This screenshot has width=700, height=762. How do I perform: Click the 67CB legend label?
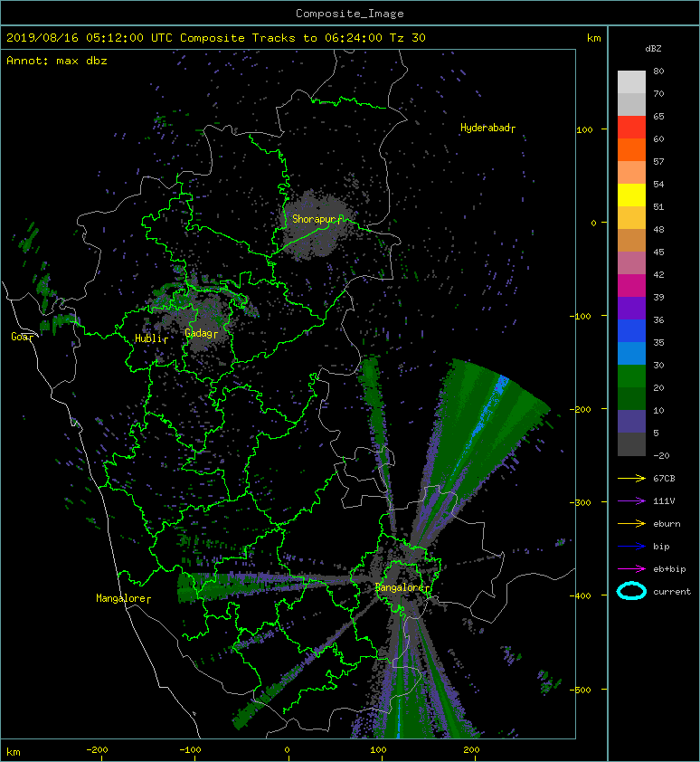(x=664, y=479)
